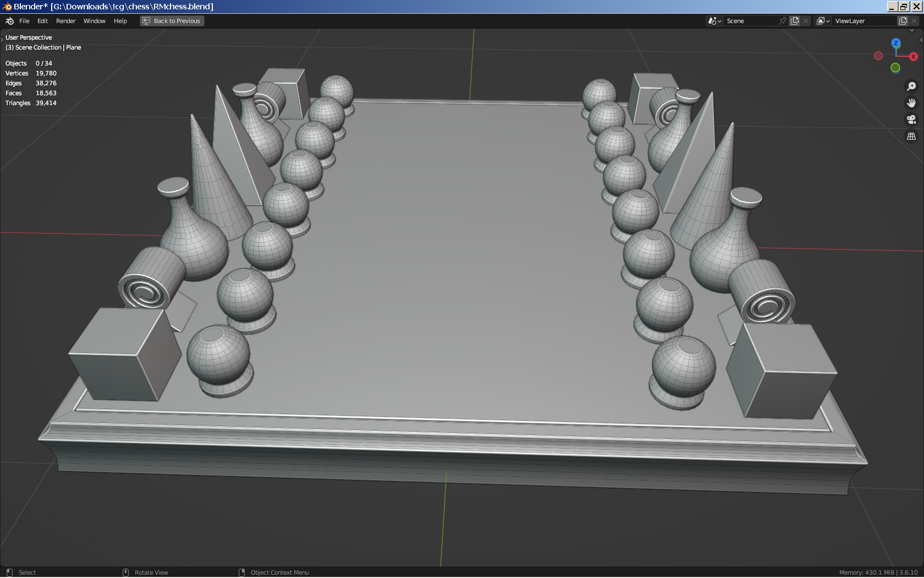This screenshot has height=578, width=924.
Task: Click the negative X red circle on gizmo
Action: pos(878,56)
